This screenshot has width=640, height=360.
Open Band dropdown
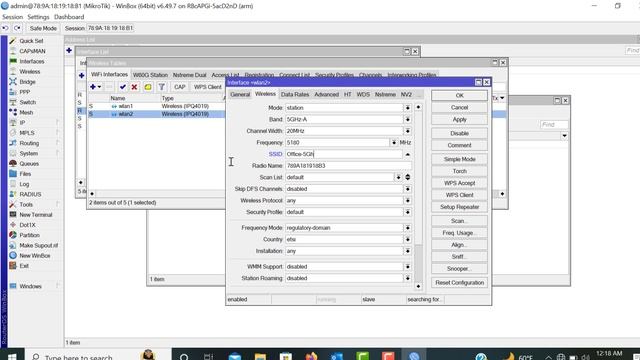tap(407, 119)
